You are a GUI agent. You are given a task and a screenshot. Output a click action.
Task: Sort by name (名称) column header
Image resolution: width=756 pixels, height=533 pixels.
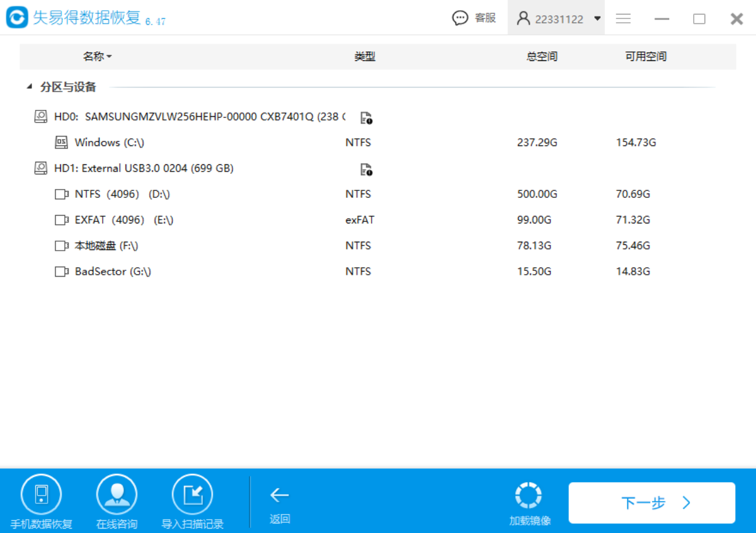(x=97, y=56)
